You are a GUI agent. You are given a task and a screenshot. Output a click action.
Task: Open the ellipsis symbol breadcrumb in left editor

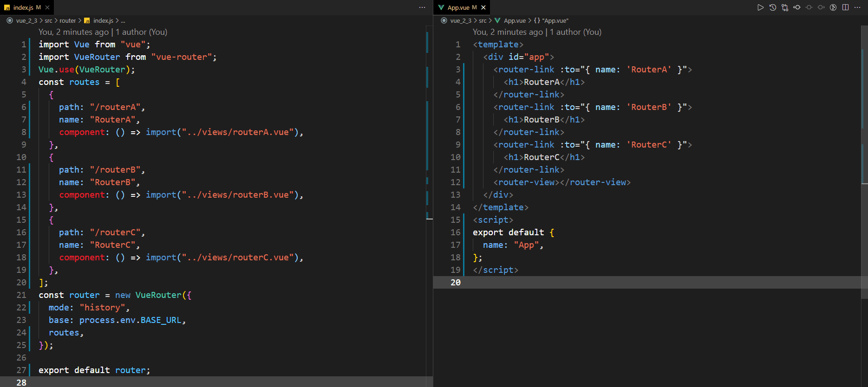(x=123, y=20)
